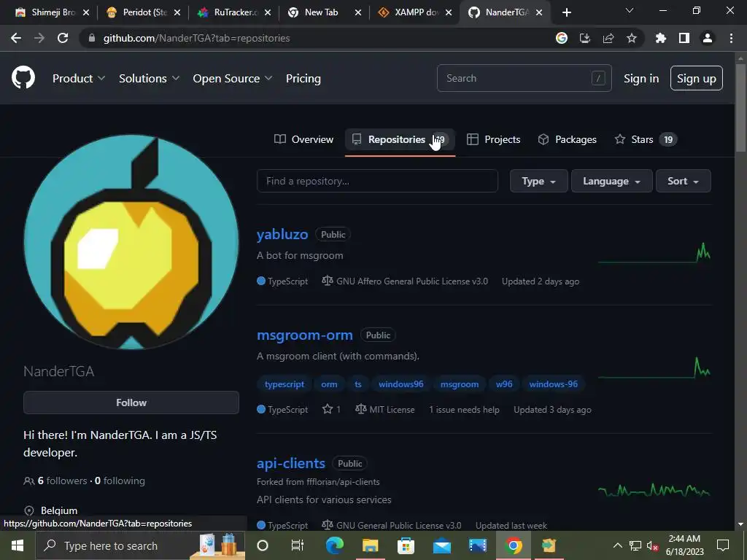Click the Task View taskbar icon
The image size is (747, 560).
coord(298,545)
